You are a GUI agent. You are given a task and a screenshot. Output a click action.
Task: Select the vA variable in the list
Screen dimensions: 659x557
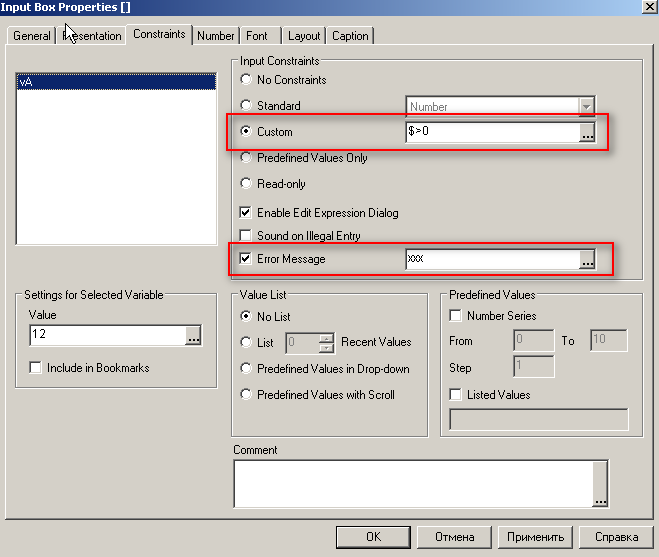(x=116, y=82)
